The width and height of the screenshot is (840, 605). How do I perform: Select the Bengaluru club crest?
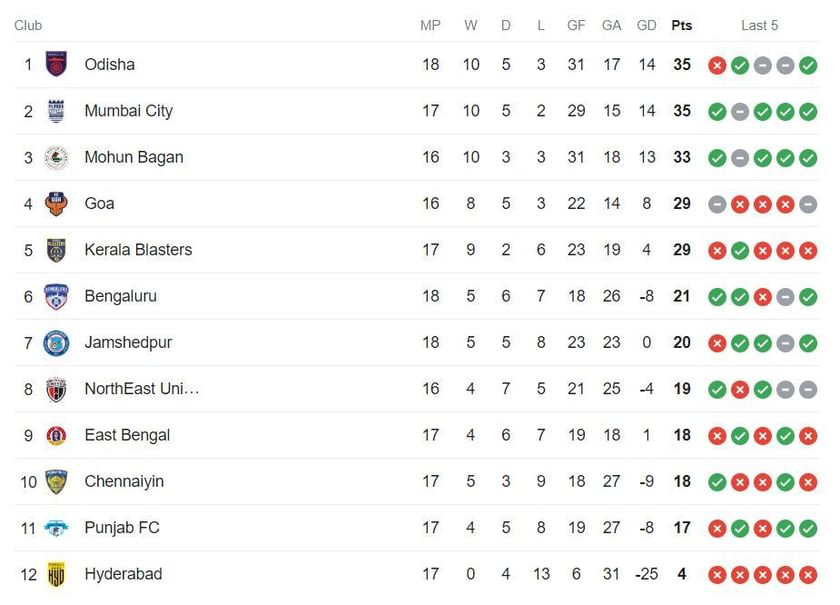pyautogui.click(x=56, y=296)
